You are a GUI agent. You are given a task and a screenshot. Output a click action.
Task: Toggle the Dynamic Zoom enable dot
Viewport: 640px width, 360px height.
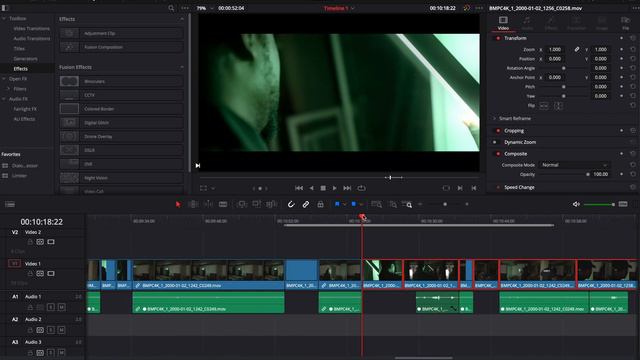point(495,142)
